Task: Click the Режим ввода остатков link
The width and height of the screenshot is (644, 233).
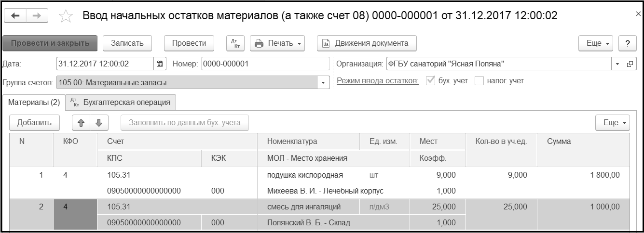Action: [x=377, y=81]
